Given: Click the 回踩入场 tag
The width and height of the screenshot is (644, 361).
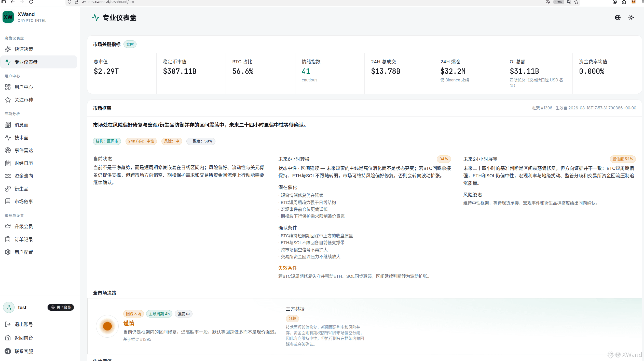Looking at the screenshot, I should 133,314.
